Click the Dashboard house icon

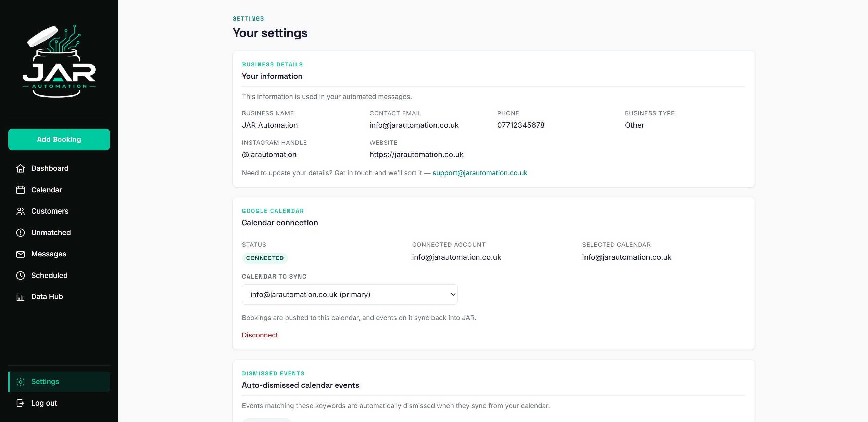[x=21, y=168]
